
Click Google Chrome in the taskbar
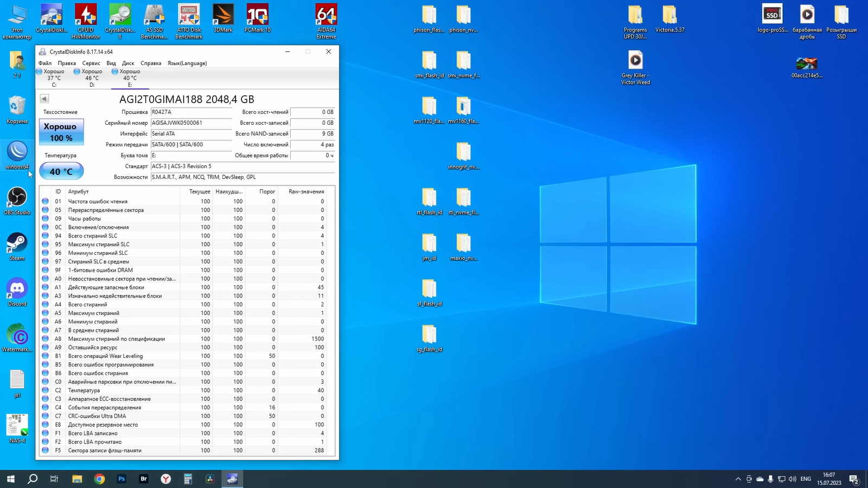99,479
